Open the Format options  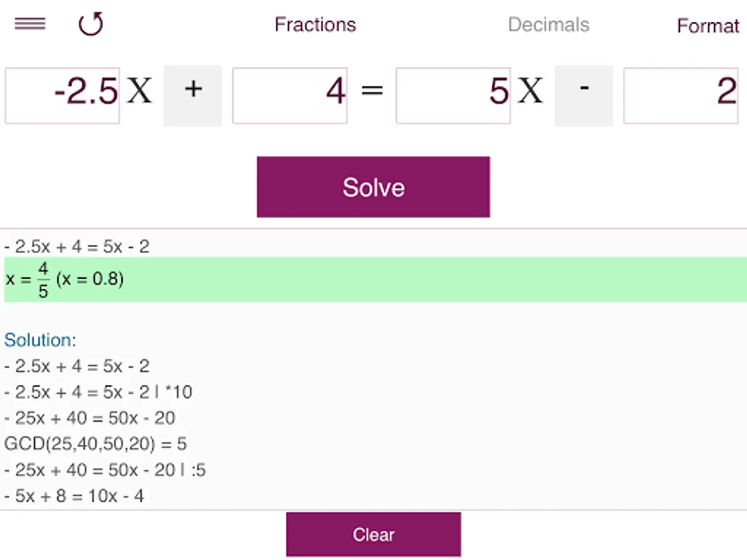pyautogui.click(x=708, y=26)
